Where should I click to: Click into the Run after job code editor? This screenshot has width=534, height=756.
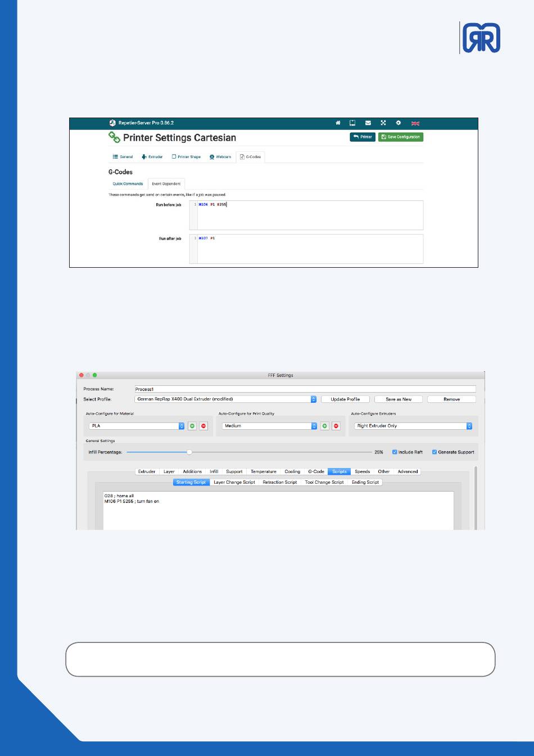tap(306, 248)
